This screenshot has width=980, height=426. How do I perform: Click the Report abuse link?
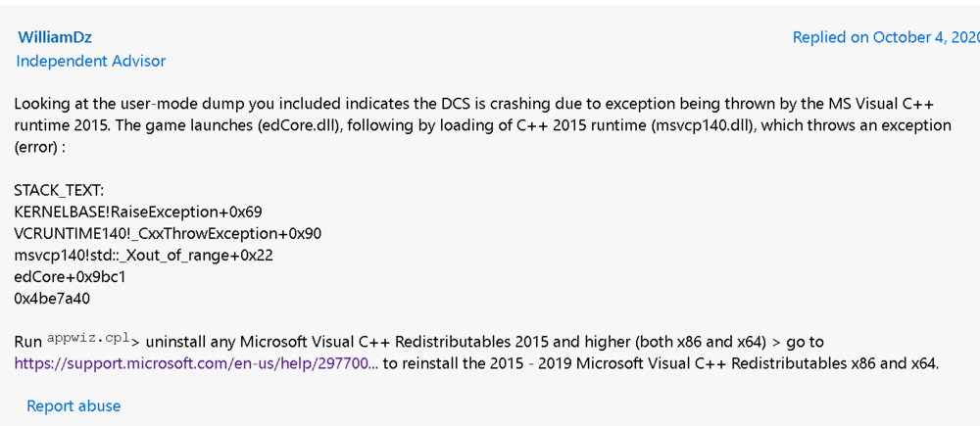(x=73, y=405)
